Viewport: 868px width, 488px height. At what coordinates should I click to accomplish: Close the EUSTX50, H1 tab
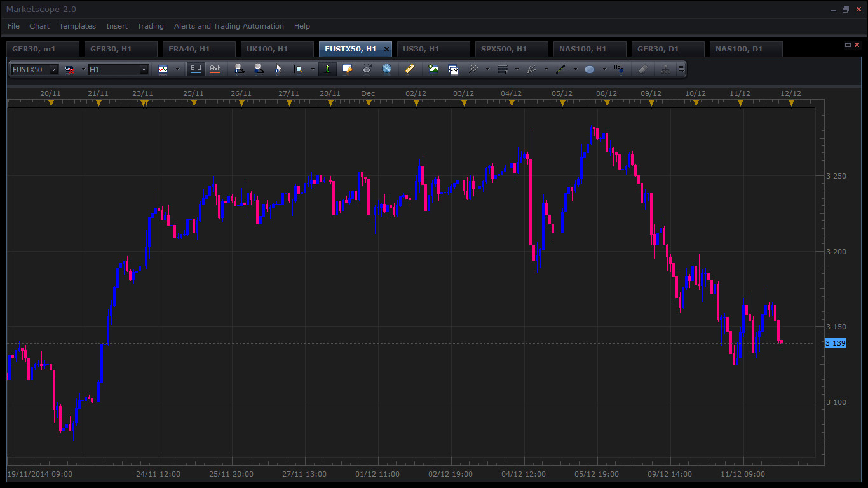tap(386, 49)
